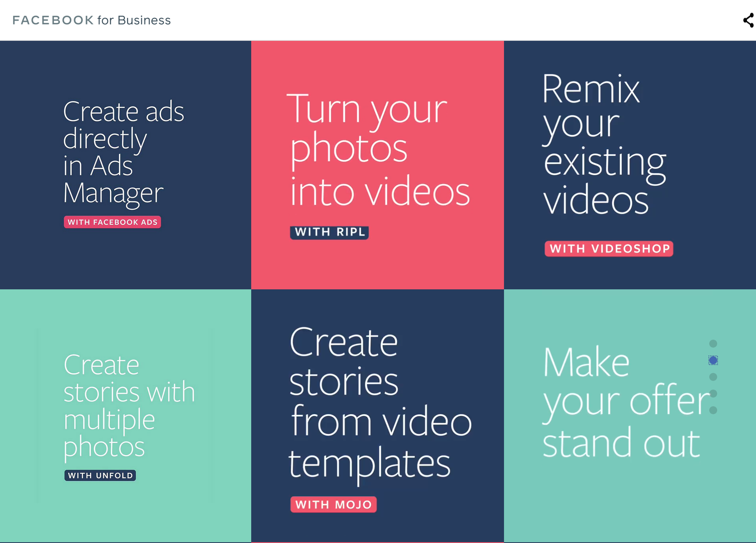Tap the 'WITH MOJO' badge

pyautogui.click(x=333, y=505)
